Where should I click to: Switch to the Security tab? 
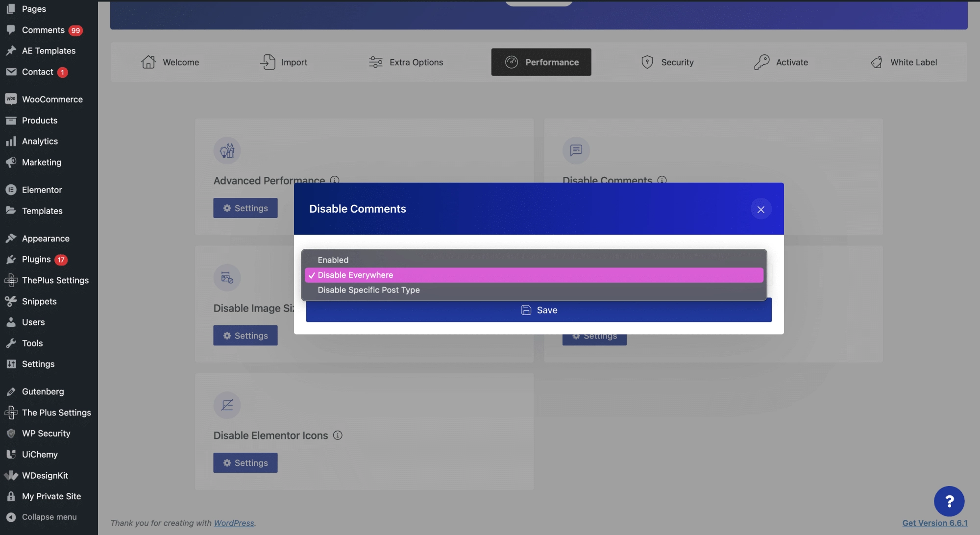[x=667, y=62]
